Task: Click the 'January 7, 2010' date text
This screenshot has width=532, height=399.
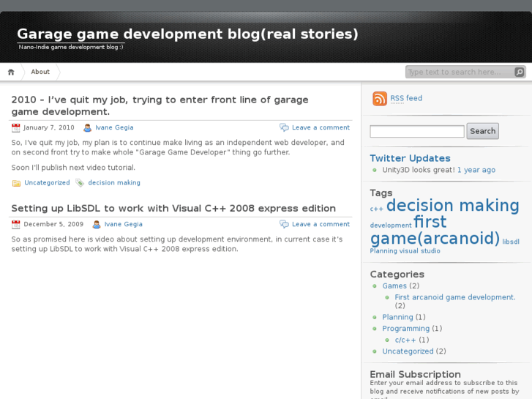Action: 49,127
